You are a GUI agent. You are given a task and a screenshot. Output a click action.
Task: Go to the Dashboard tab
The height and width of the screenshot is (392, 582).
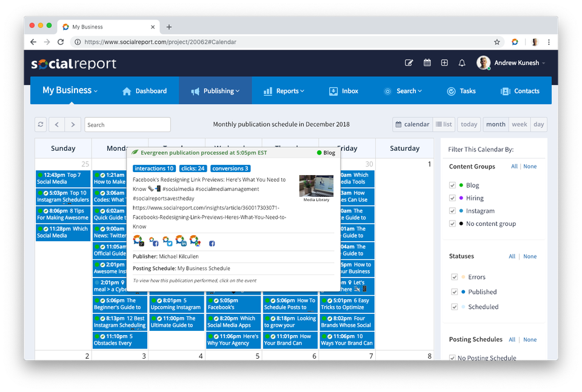click(144, 91)
